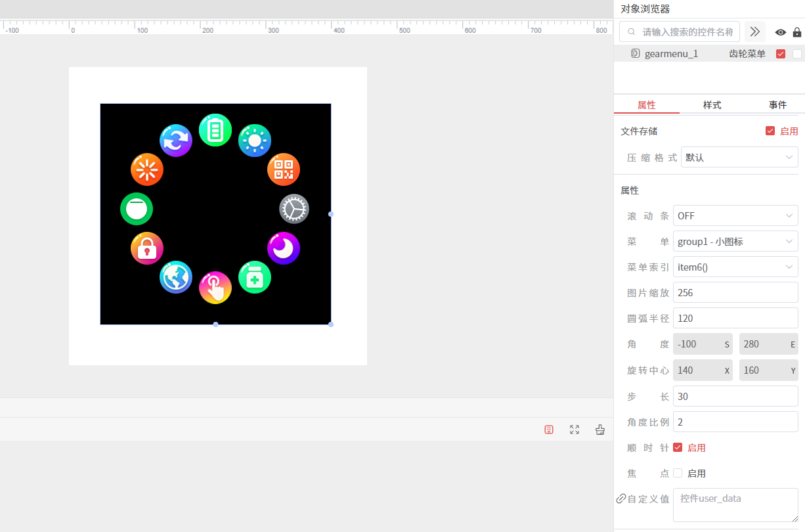Click the 步长 field with 30
The image size is (805, 532).
pyautogui.click(x=735, y=396)
